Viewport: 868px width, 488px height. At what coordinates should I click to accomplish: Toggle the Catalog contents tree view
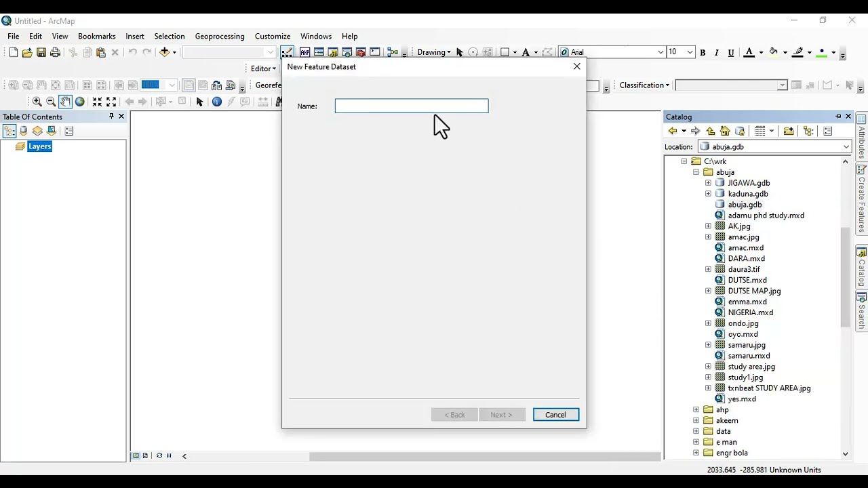808,131
